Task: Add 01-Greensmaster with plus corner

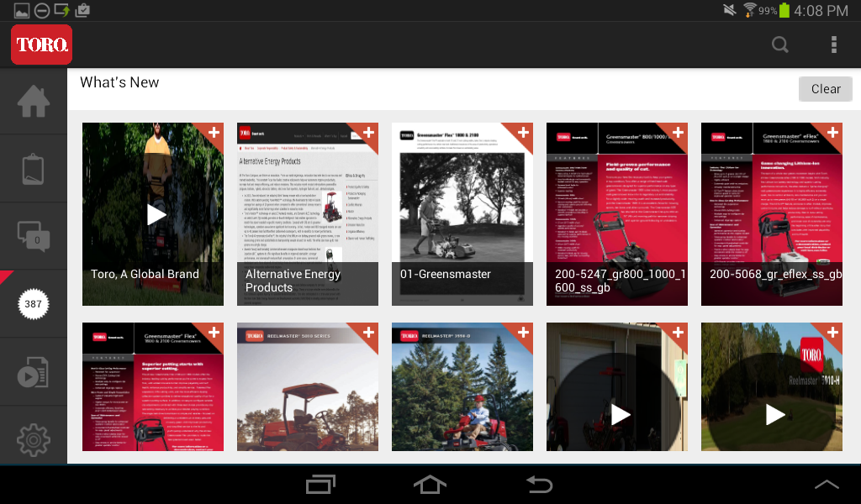Action: tap(523, 132)
